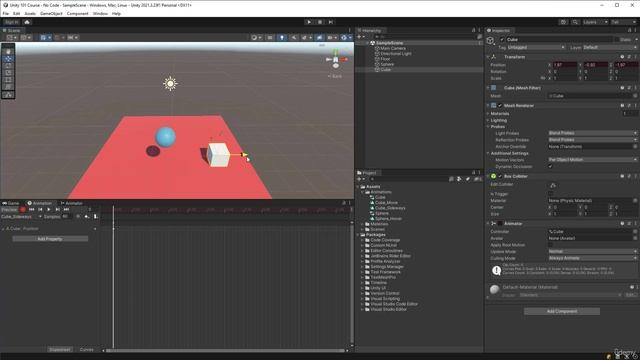Go to first keyframe in Animation window

(x=31, y=209)
